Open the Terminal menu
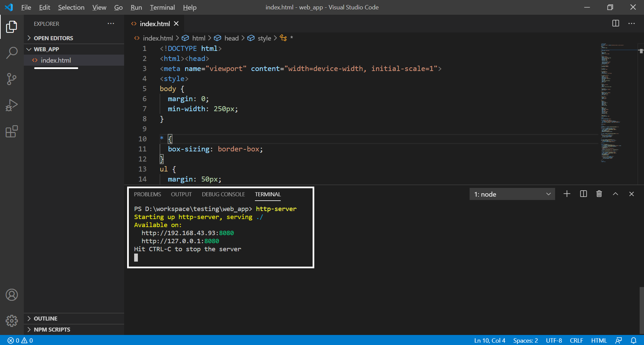 point(162,7)
